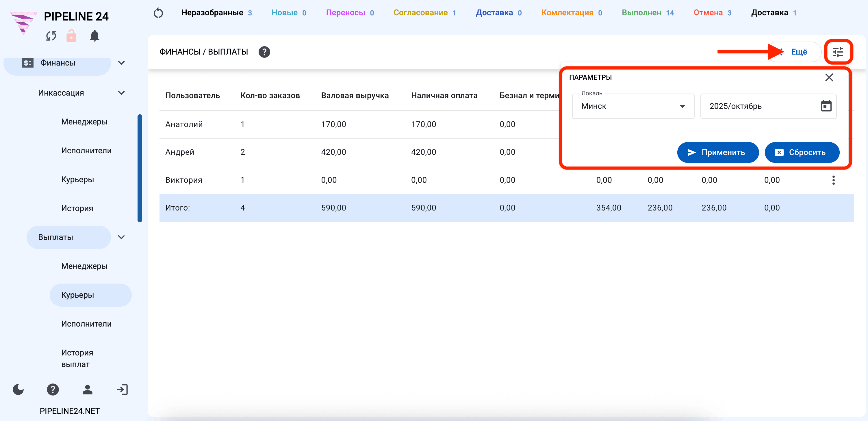Click the sidebar vertical scrollbar
The height and width of the screenshot is (421, 868).
point(140,168)
